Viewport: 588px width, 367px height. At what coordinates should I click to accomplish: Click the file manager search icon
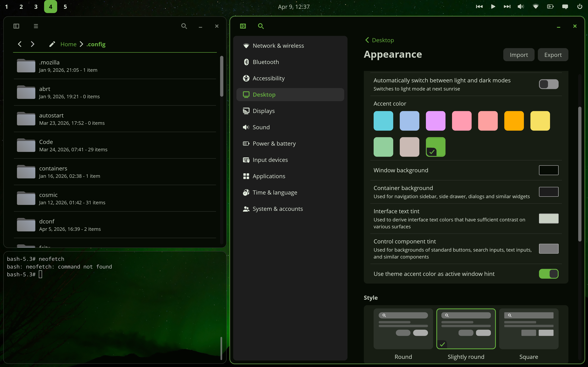click(184, 26)
